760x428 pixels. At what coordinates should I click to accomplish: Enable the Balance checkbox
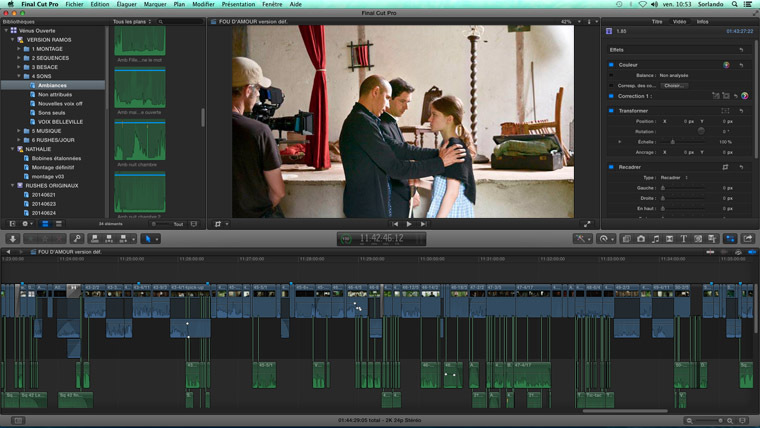(x=611, y=75)
